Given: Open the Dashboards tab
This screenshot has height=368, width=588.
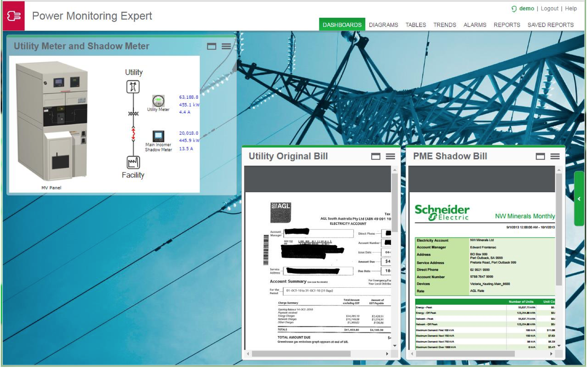Looking at the screenshot, I should (x=342, y=25).
